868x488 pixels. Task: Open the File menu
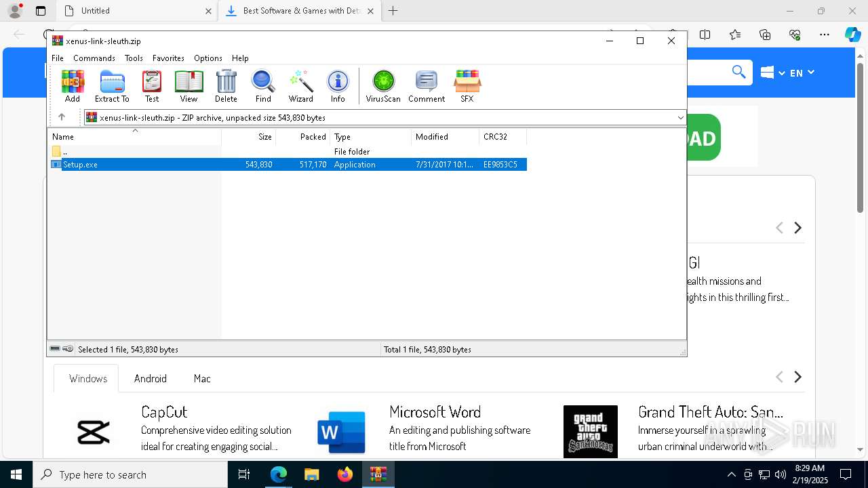tap(58, 58)
